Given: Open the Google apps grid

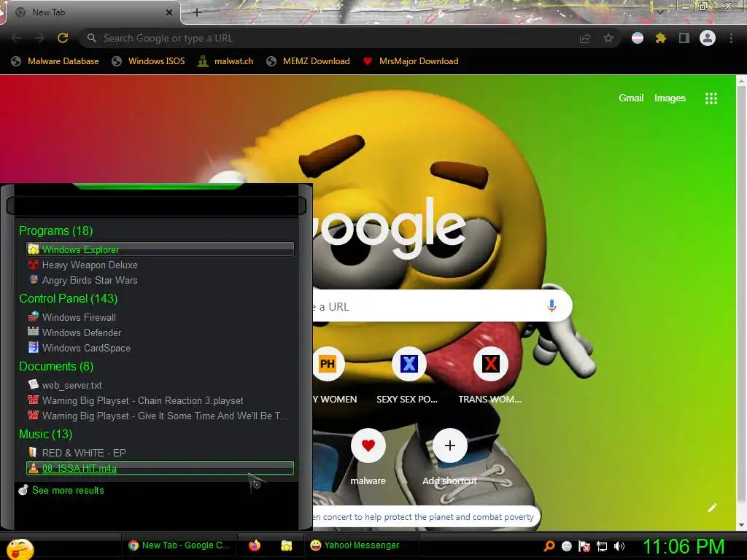Looking at the screenshot, I should (x=711, y=98).
